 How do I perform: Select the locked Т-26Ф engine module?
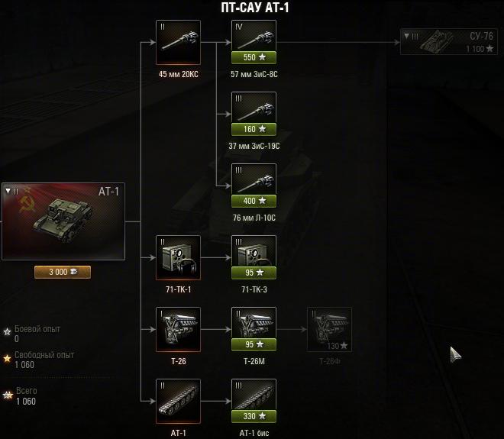point(329,329)
